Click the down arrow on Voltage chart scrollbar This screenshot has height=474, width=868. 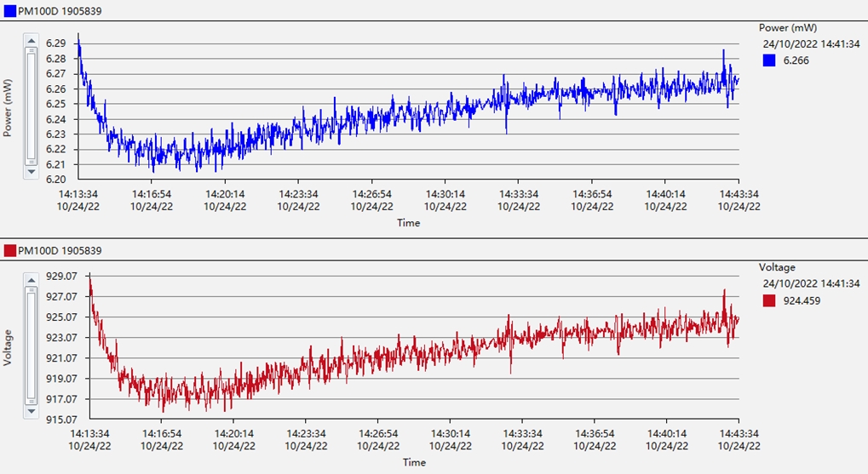32,411
